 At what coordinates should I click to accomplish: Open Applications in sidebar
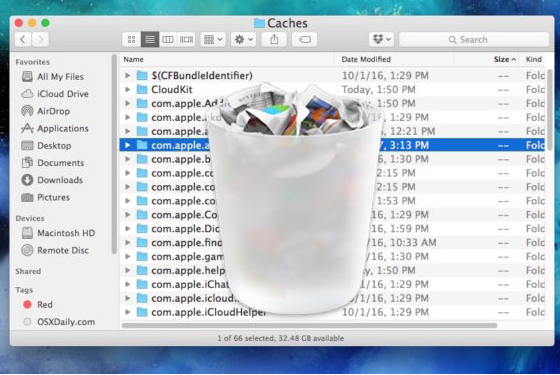pyautogui.click(x=55, y=128)
